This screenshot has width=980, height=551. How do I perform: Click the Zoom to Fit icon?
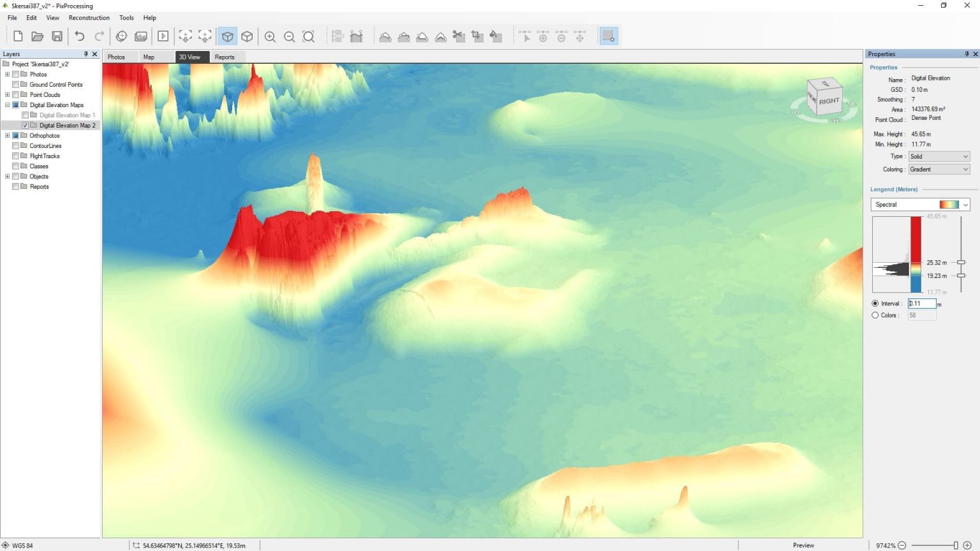[x=309, y=36]
